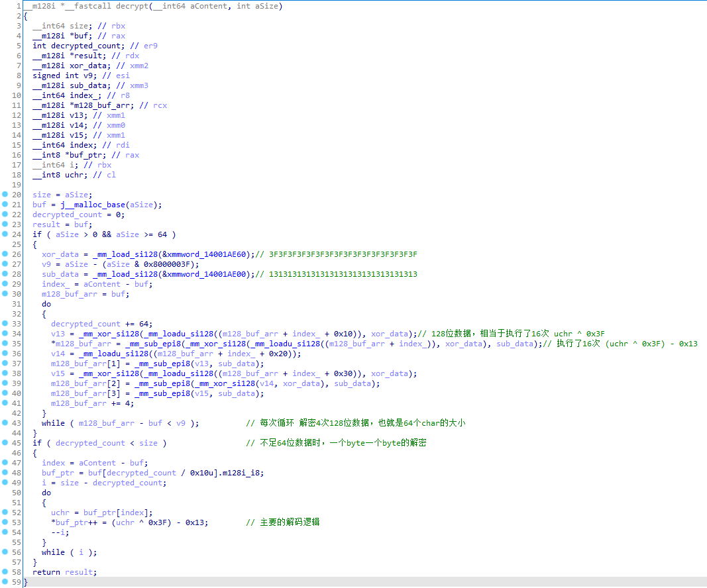
Task: Select xor_data declaration on line 7
Action: point(88,66)
